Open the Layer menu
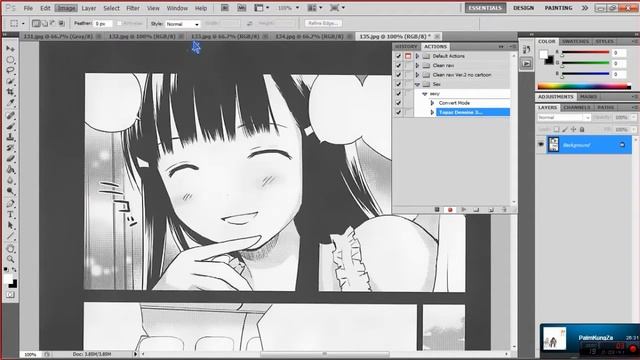 (x=89, y=8)
